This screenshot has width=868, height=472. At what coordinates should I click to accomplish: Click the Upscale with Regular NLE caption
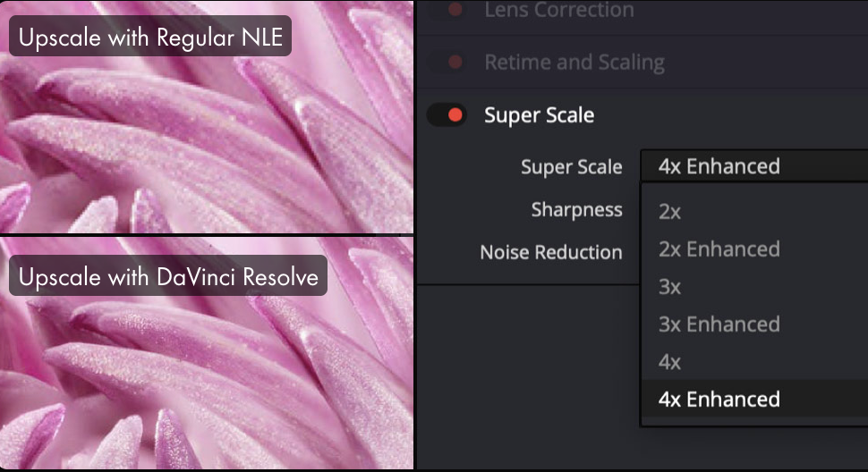pyautogui.click(x=150, y=37)
